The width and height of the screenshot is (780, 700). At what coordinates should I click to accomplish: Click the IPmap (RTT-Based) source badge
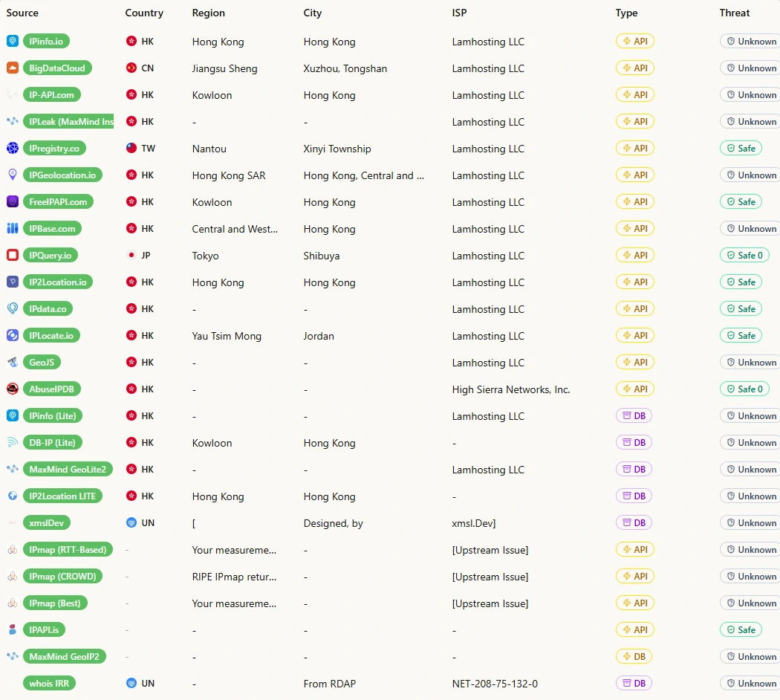(68, 550)
